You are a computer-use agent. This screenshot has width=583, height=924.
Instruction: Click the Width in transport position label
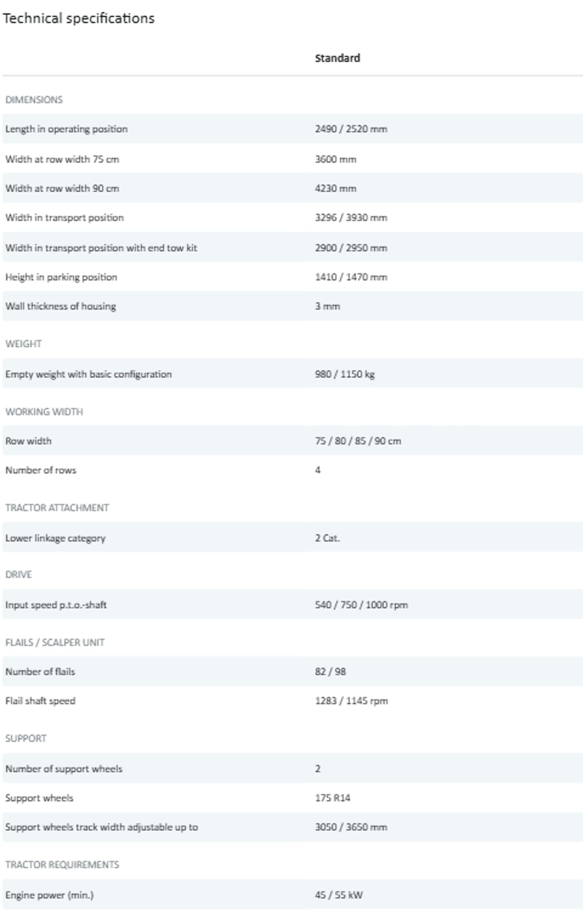tap(65, 218)
